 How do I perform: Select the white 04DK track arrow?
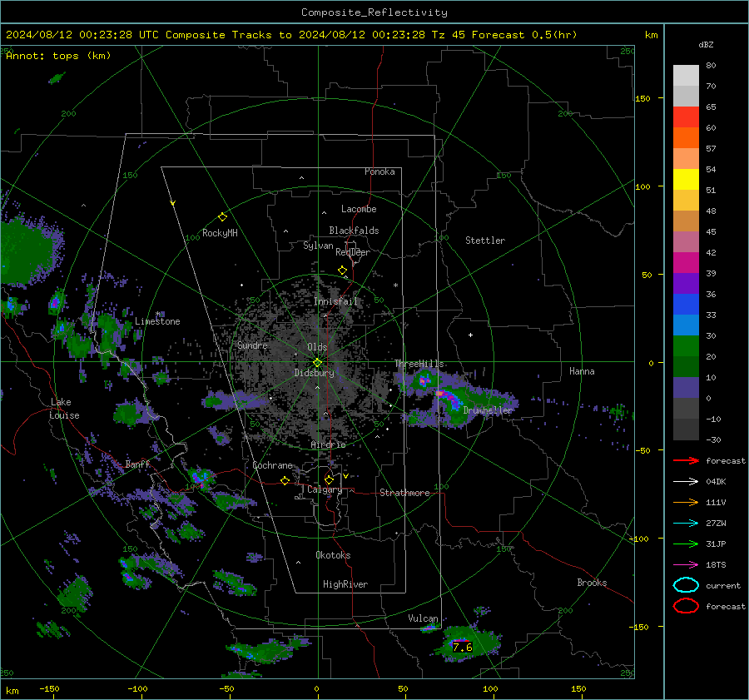(686, 482)
